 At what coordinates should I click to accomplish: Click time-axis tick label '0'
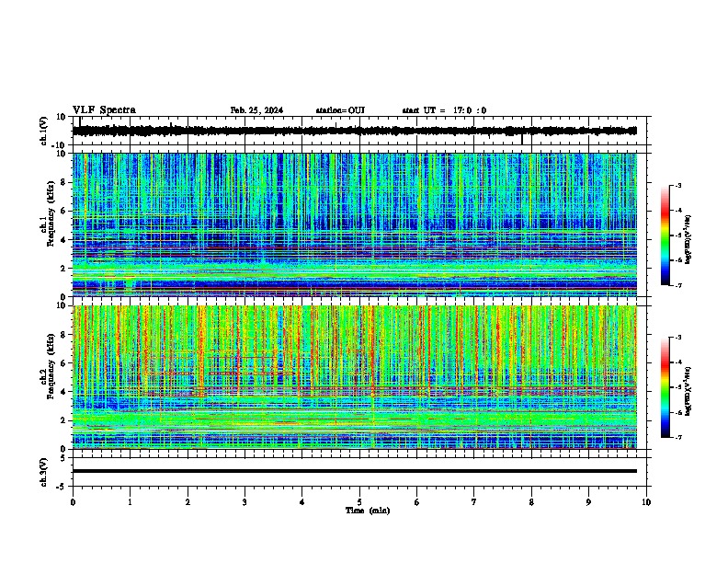point(73,502)
